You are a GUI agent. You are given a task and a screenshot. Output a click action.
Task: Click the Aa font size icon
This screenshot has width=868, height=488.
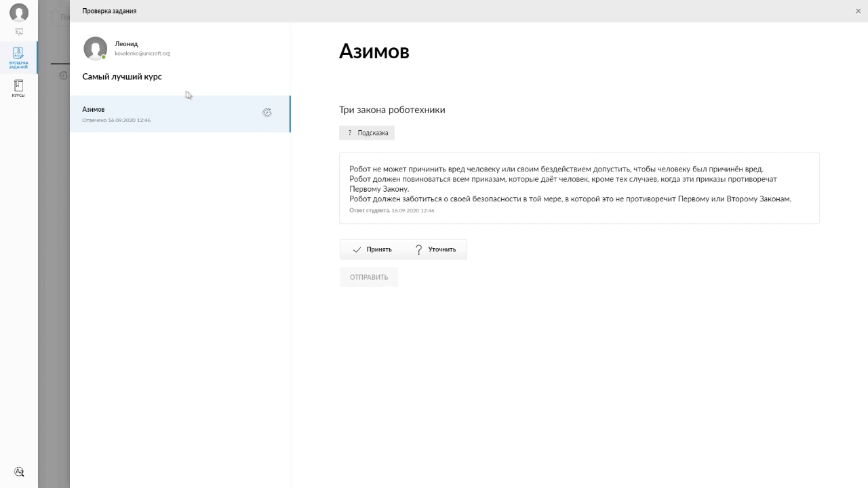(x=19, y=472)
